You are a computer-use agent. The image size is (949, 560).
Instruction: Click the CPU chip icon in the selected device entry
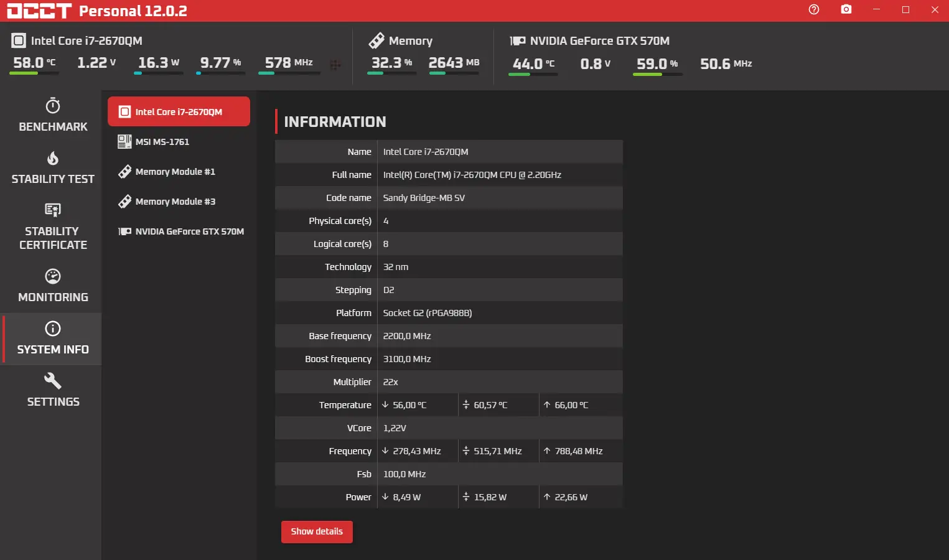click(124, 112)
